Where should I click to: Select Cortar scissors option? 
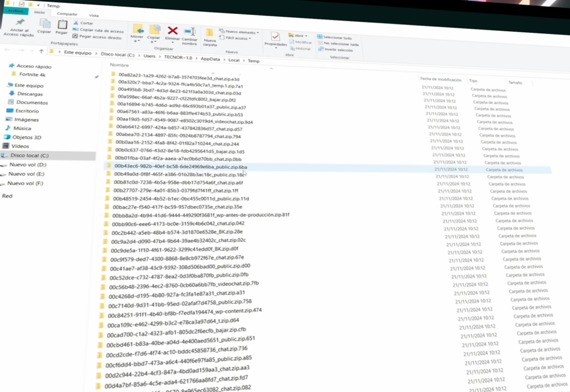coord(83,23)
